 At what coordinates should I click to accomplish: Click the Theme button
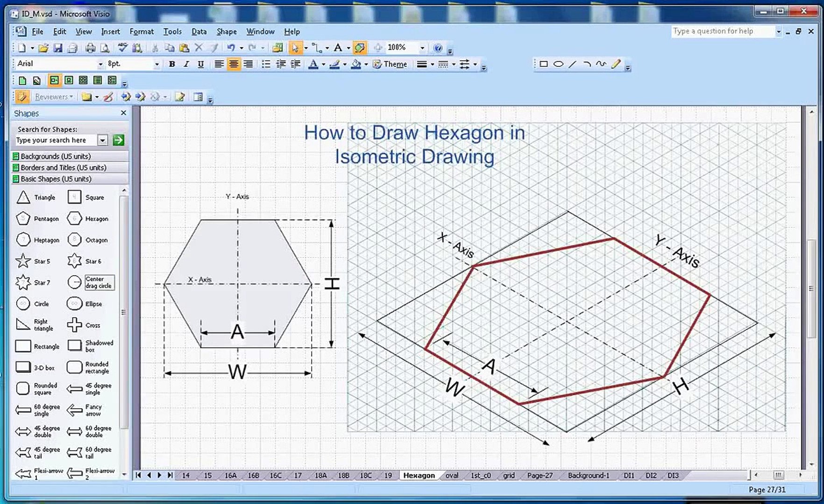tap(390, 64)
